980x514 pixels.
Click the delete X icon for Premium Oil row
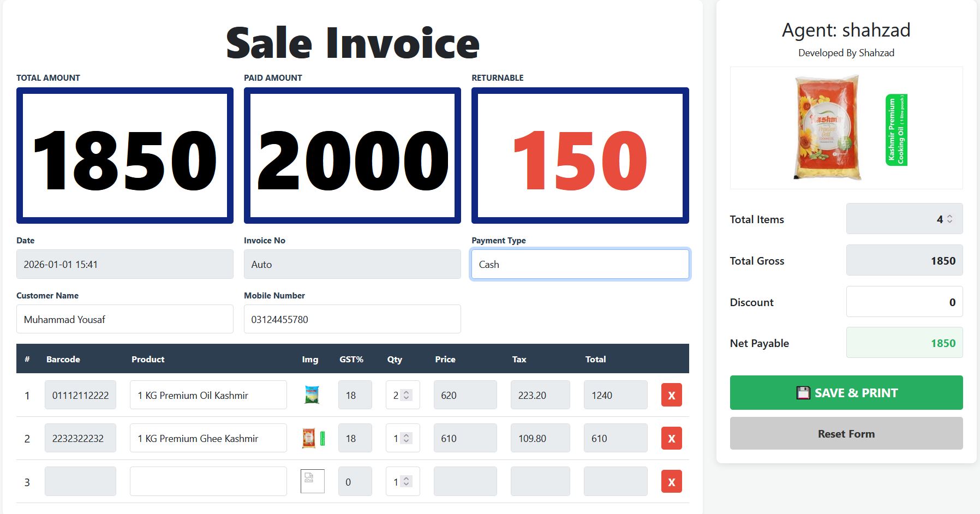pos(672,395)
